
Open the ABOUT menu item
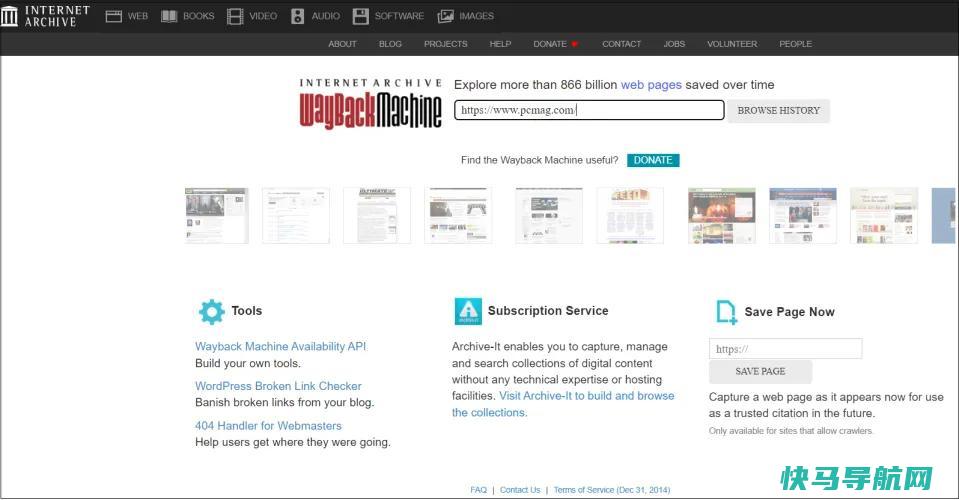coord(342,44)
